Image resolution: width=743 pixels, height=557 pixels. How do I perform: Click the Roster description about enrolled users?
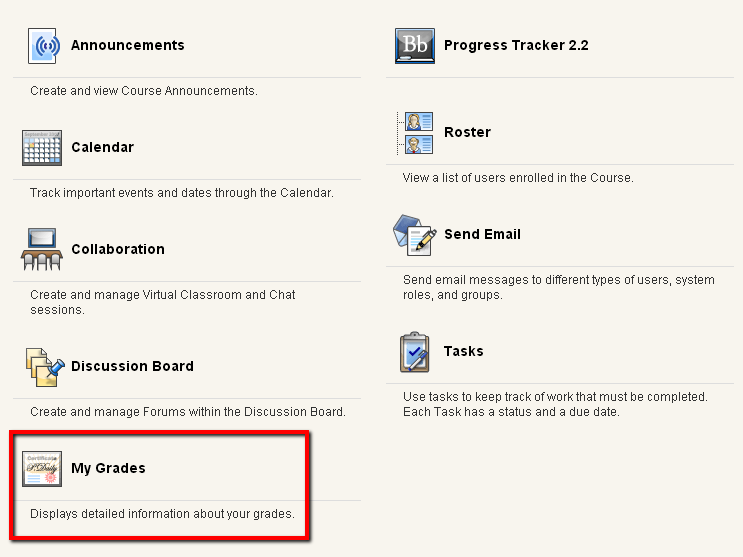tap(518, 178)
